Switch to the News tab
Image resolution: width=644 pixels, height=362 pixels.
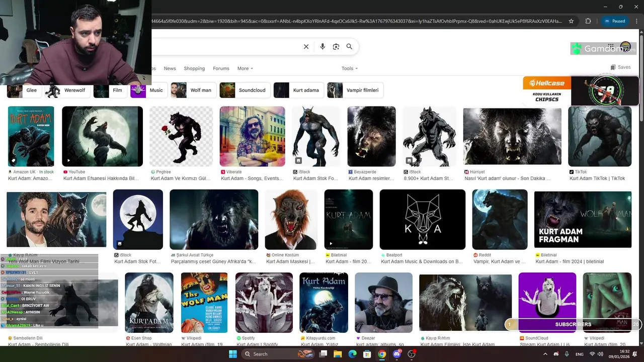click(170, 68)
